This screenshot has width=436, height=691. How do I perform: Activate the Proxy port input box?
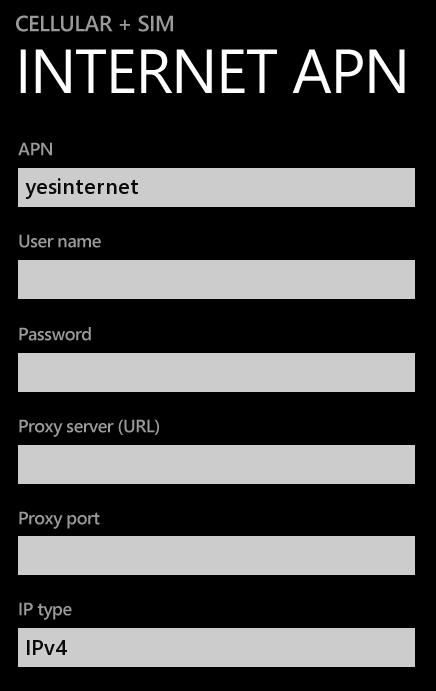point(216,555)
